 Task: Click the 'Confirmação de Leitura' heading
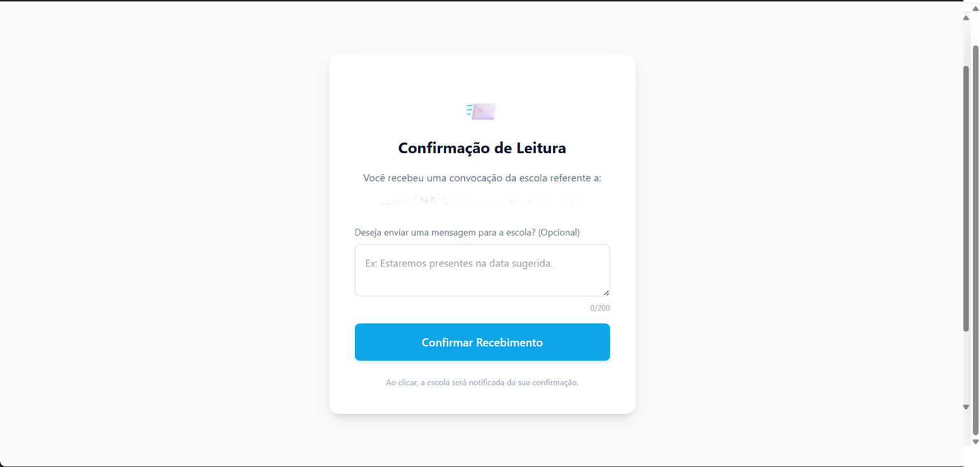coord(482,148)
